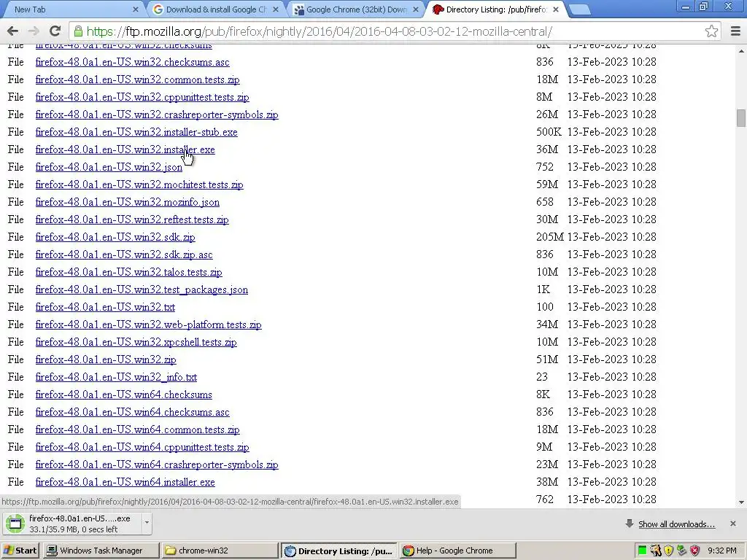Image resolution: width=747 pixels, height=560 pixels.
Task: Click the yellow shield system tray icon
Action: click(669, 551)
